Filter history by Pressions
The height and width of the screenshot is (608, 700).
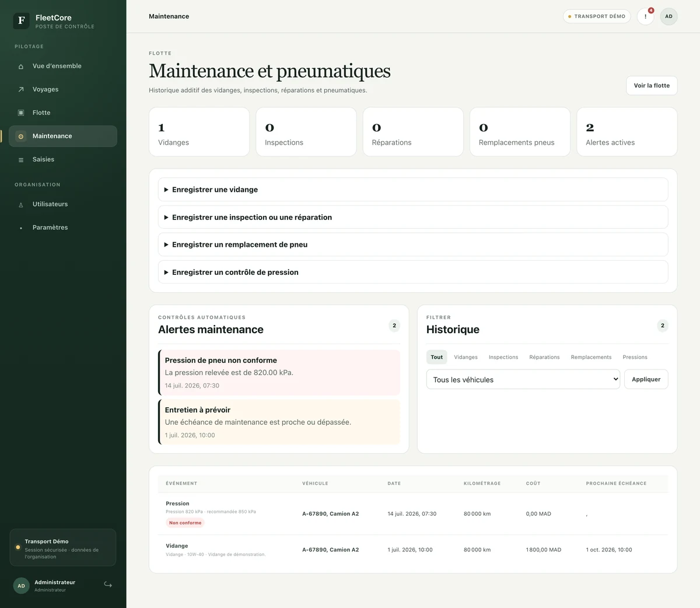click(635, 357)
